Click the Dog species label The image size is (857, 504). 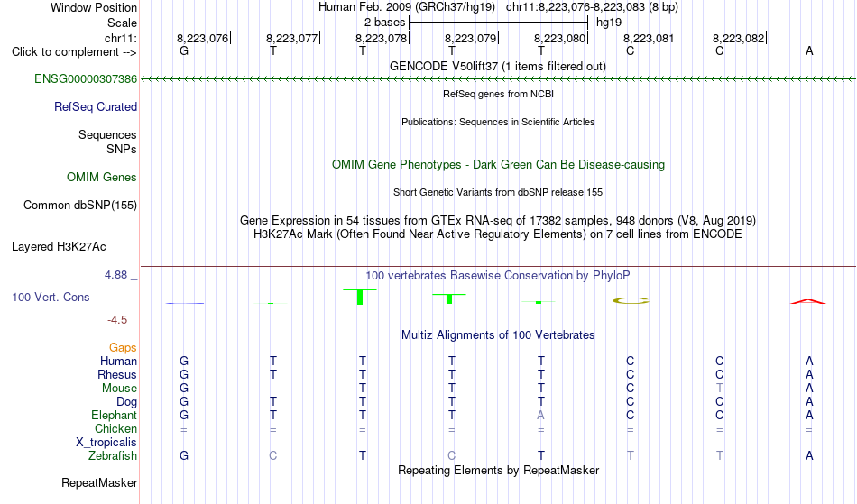(x=126, y=401)
